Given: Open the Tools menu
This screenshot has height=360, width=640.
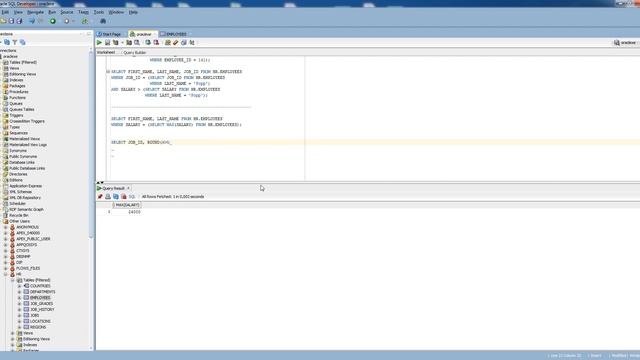Looking at the screenshot, I should point(99,12).
